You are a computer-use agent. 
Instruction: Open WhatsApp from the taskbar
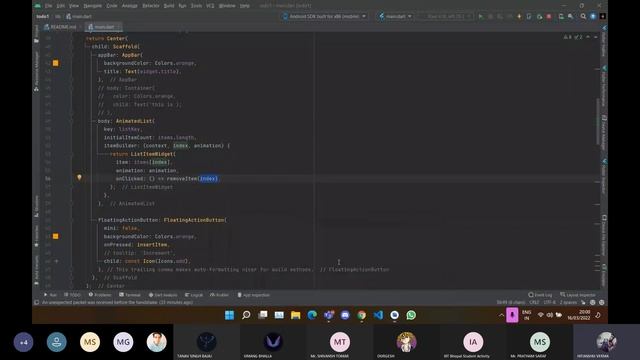[411, 315]
